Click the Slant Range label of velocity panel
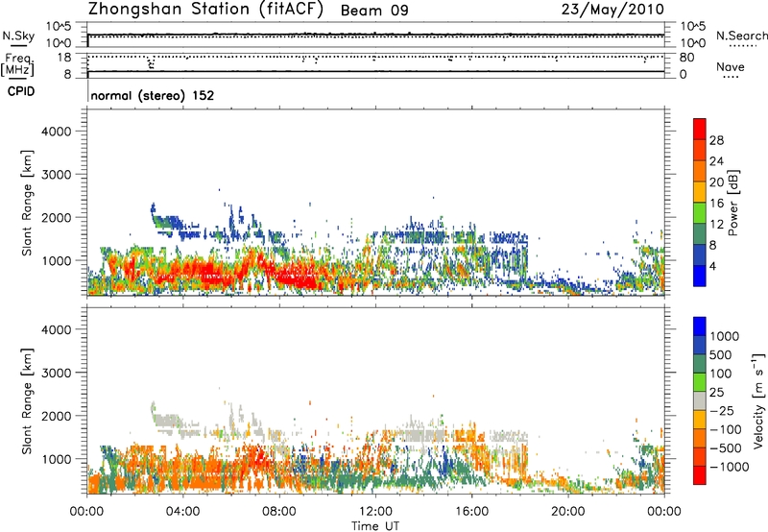The width and height of the screenshot is (768, 532). [27, 400]
